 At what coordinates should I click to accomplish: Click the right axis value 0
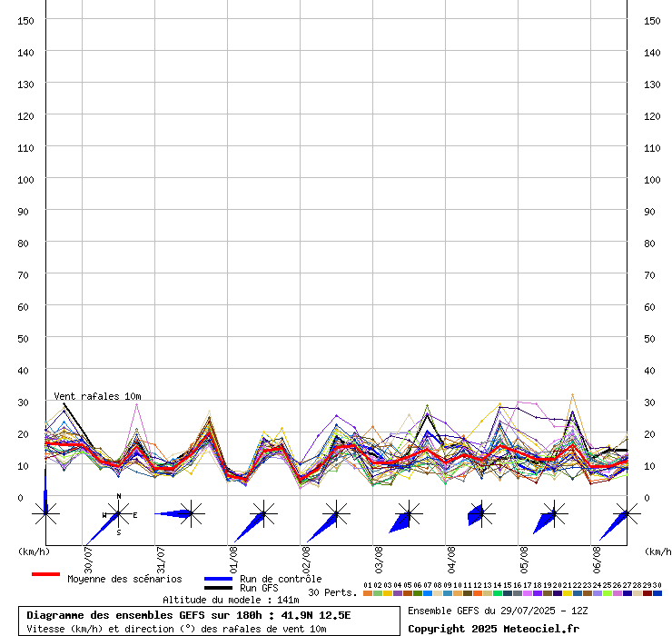point(647,498)
